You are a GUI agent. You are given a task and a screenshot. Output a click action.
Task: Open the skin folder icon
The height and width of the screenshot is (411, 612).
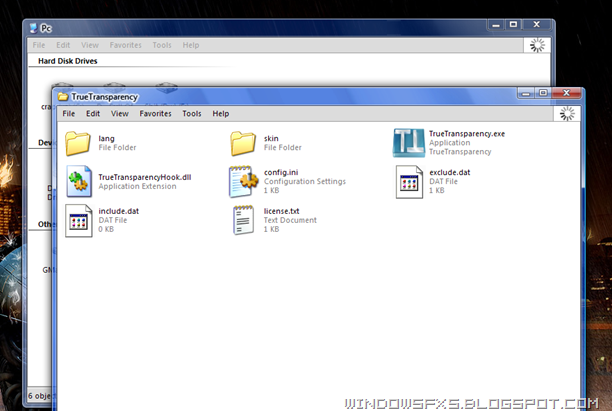point(243,143)
